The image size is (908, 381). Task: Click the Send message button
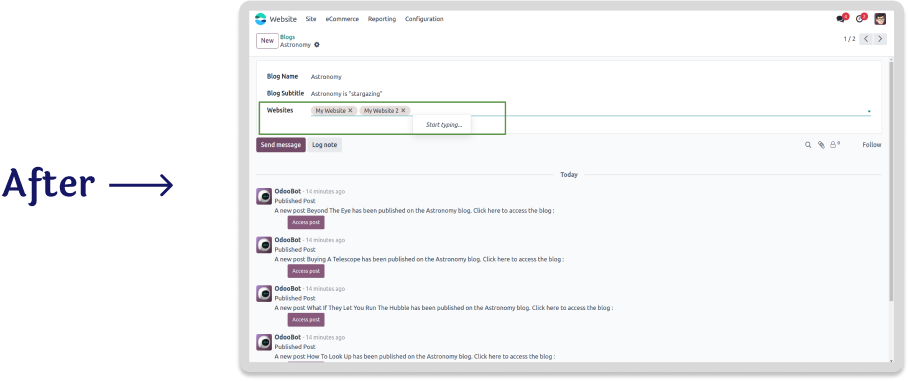pos(281,145)
